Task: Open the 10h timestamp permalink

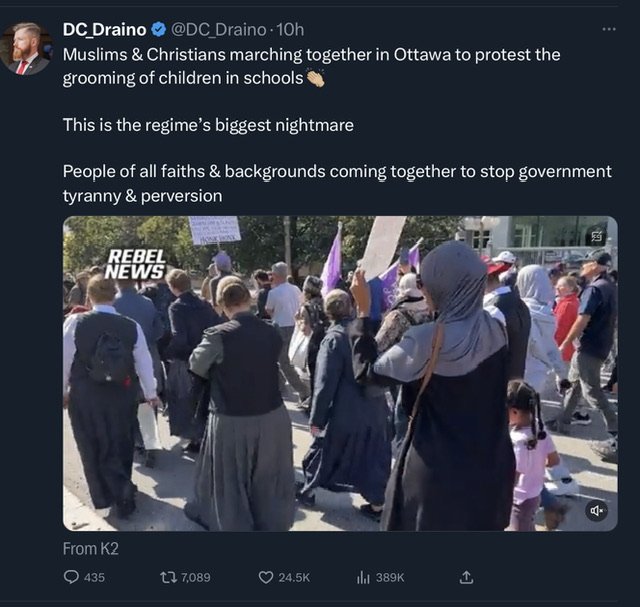Action: (x=290, y=30)
